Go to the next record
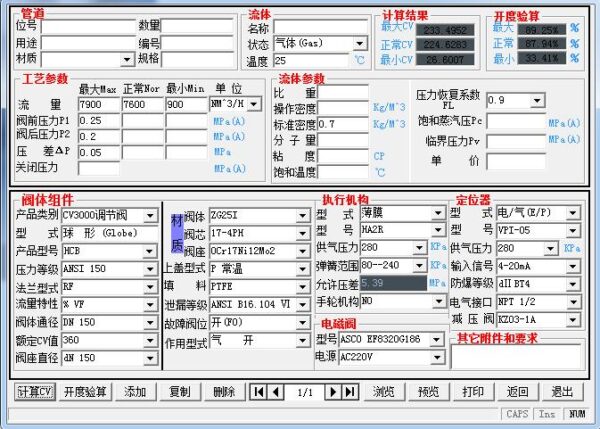The width and height of the screenshot is (600, 429). coord(333,392)
